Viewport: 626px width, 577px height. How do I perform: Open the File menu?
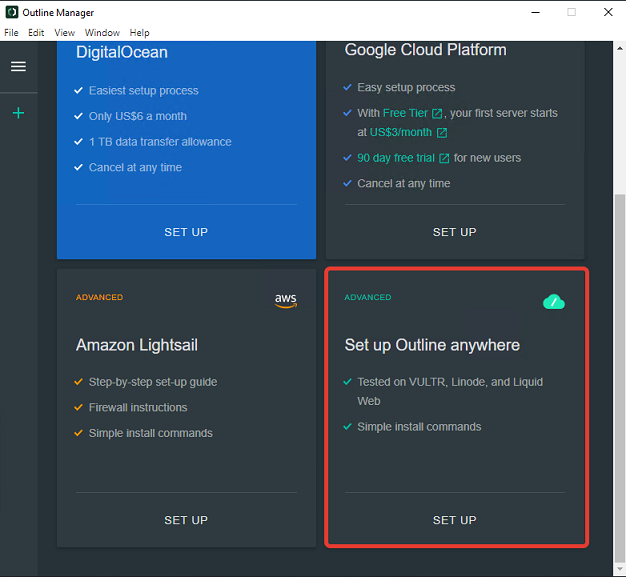(11, 33)
